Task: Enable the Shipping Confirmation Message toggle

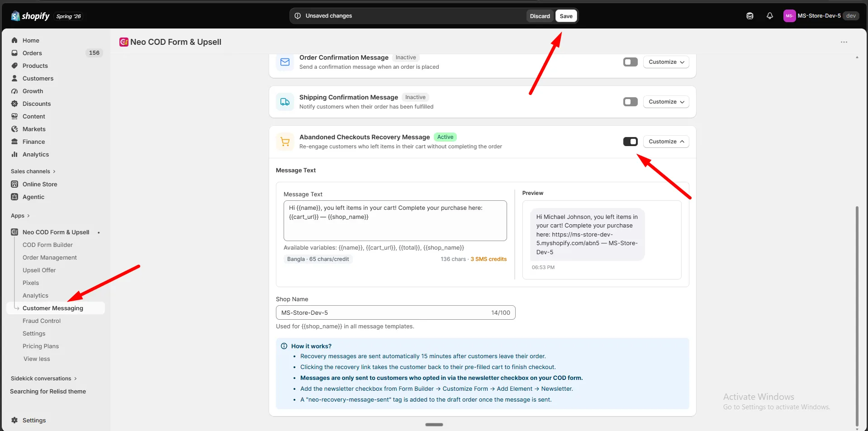Action: tap(630, 102)
